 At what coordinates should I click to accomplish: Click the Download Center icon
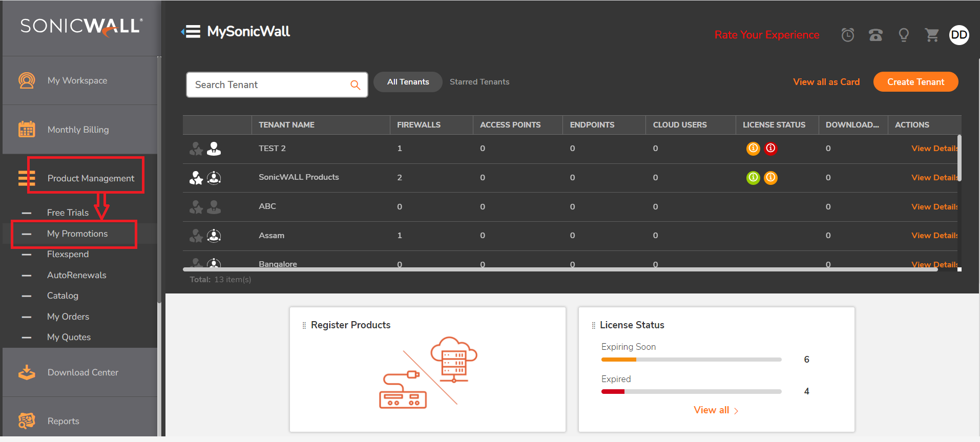pos(27,372)
